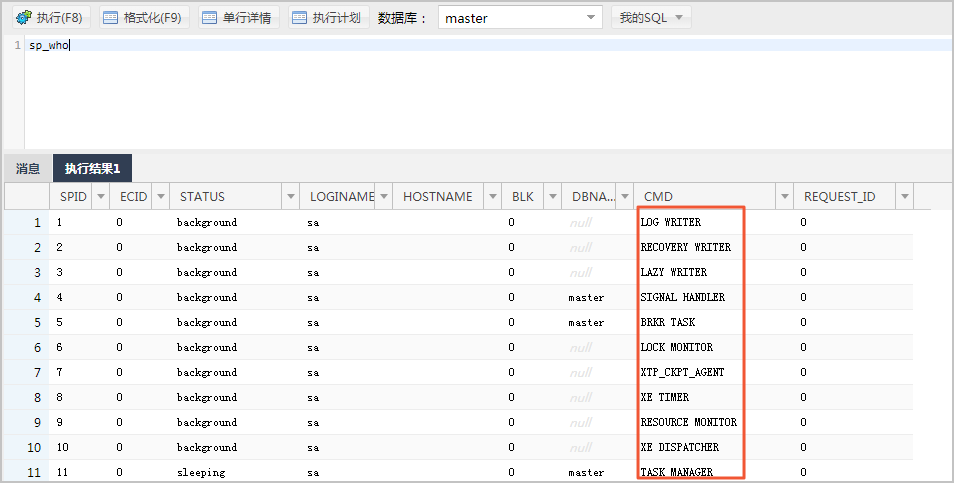Click SPID value 7 cell
Image resolution: width=954 pixels, height=483 pixels.
(59, 372)
